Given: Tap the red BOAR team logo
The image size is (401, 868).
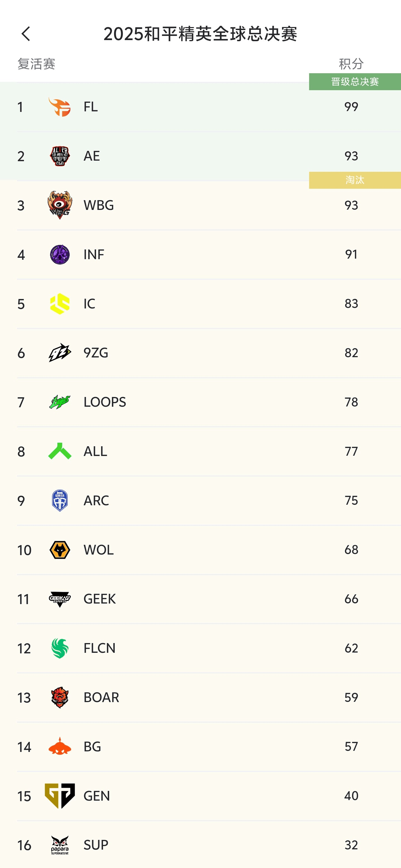Looking at the screenshot, I should coord(60,698).
